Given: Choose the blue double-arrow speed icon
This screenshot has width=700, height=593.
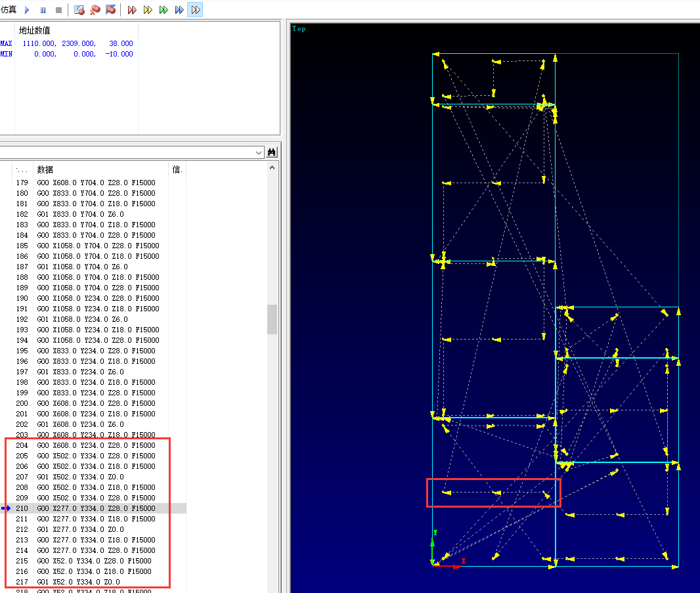Looking at the screenshot, I should [x=179, y=10].
